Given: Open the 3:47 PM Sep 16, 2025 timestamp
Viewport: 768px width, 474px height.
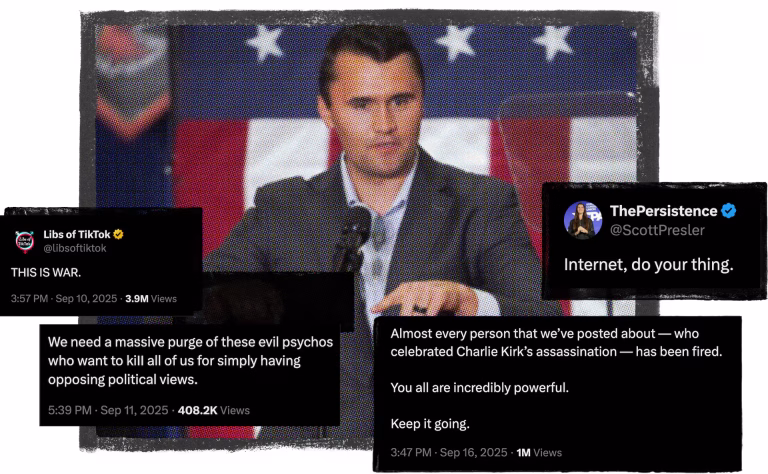Looking at the screenshot, I should (x=449, y=452).
